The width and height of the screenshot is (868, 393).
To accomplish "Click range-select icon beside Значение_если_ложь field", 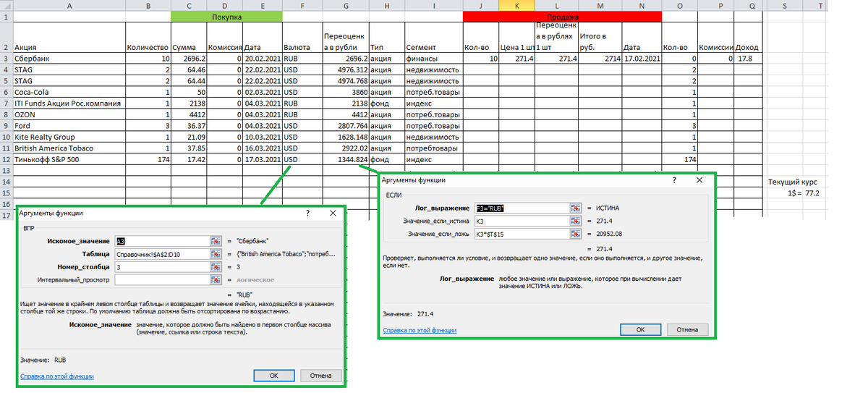I will click(x=576, y=234).
